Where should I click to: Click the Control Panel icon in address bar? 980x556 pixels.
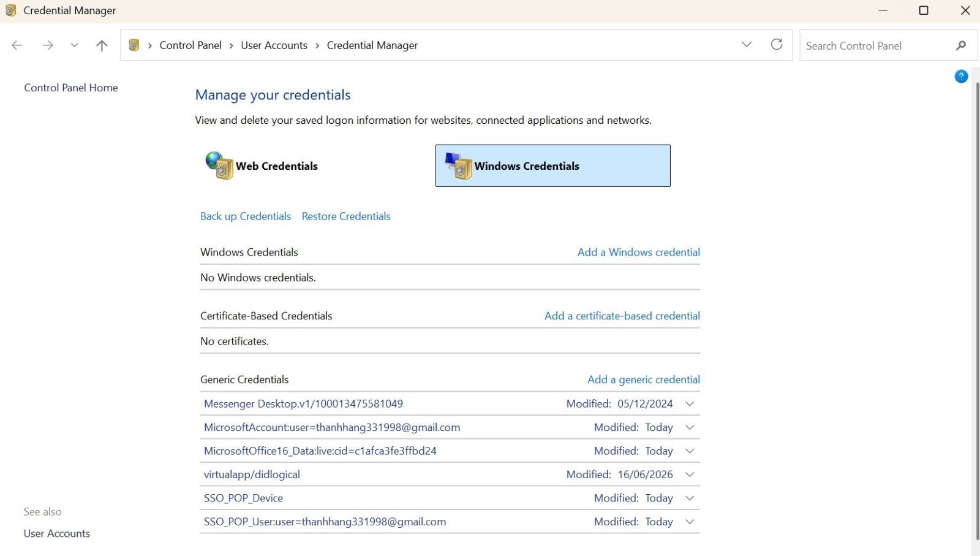pos(134,45)
